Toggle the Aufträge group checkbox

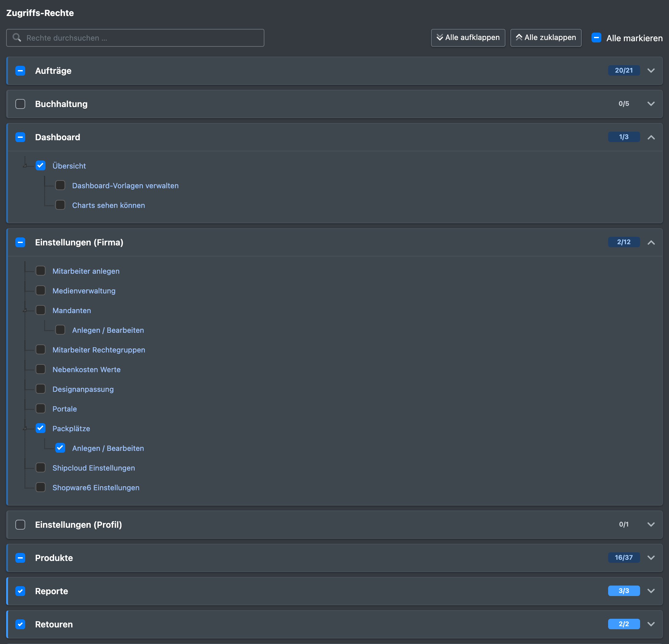21,71
